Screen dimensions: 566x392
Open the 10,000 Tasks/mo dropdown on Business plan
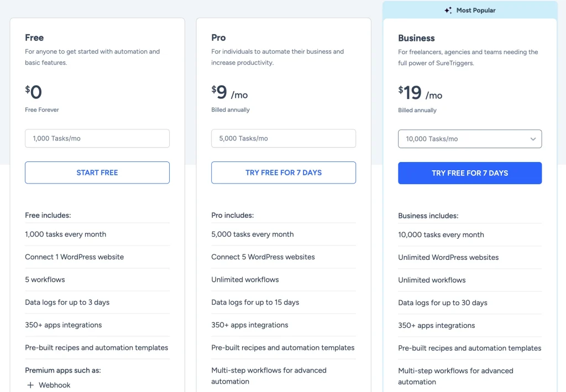(469, 139)
